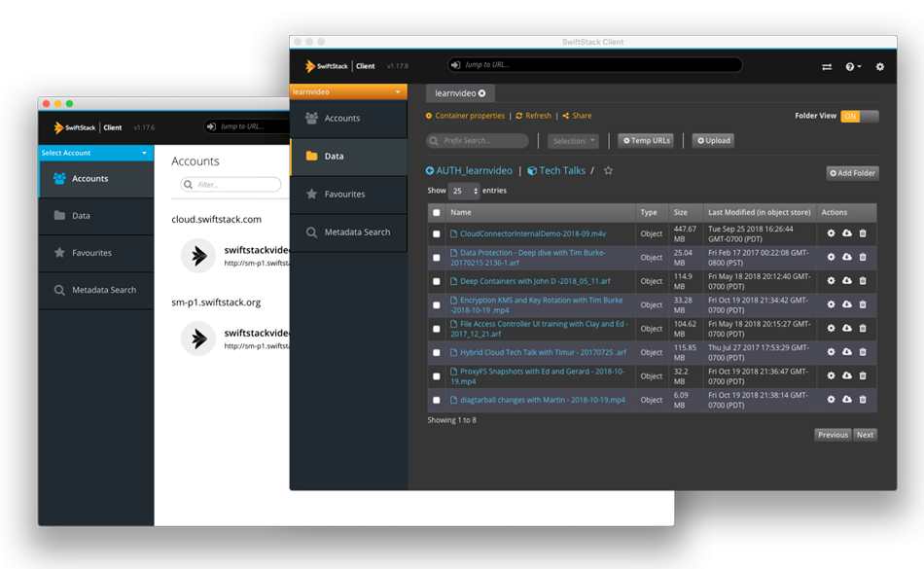924x569 pixels.
Task: Open properties gear for ProxyFS Snapshots file
Action: click(x=831, y=375)
